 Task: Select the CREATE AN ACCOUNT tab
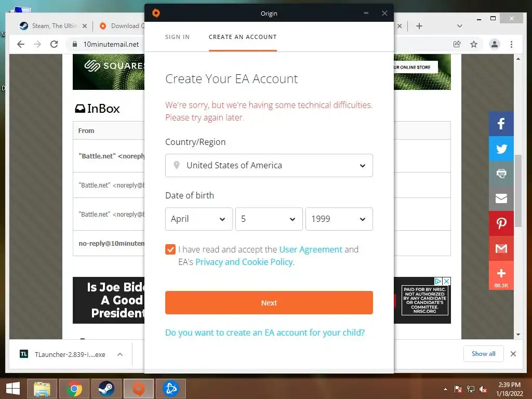click(x=243, y=37)
